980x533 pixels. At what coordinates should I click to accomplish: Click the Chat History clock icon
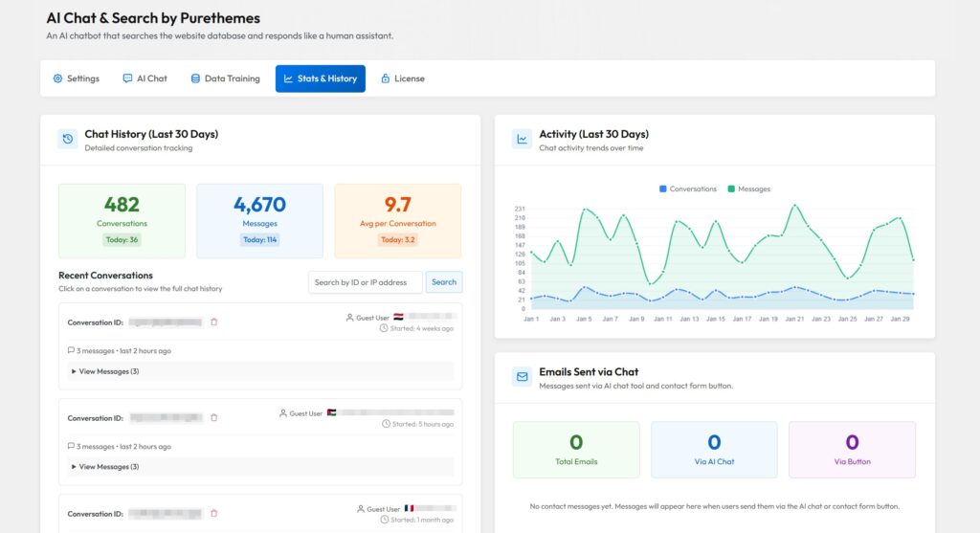click(x=68, y=140)
